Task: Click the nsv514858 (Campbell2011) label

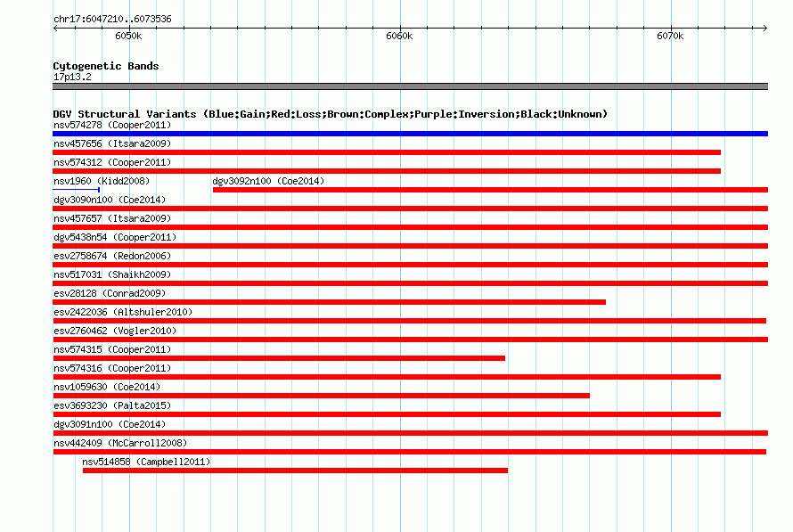Action: click(x=146, y=462)
